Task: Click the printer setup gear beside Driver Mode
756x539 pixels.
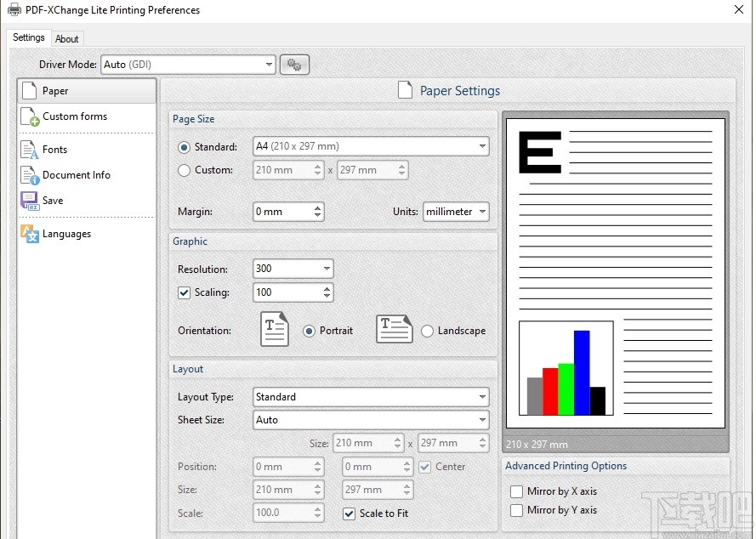Action: (293, 64)
